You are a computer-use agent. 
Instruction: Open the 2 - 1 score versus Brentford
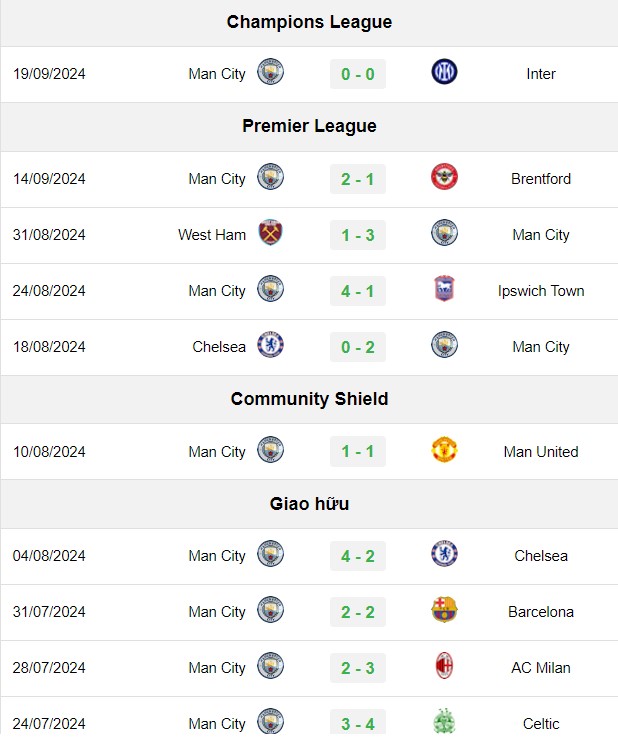[358, 179]
